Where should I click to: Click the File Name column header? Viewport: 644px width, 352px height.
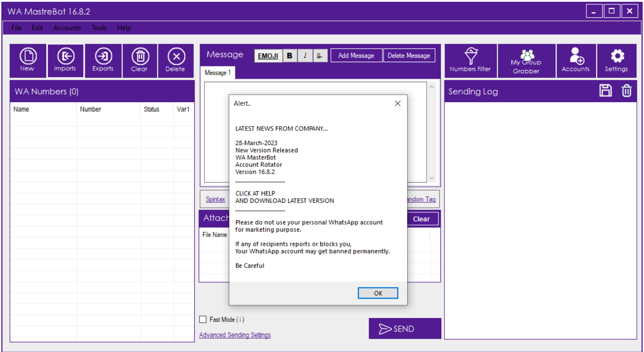pos(215,234)
